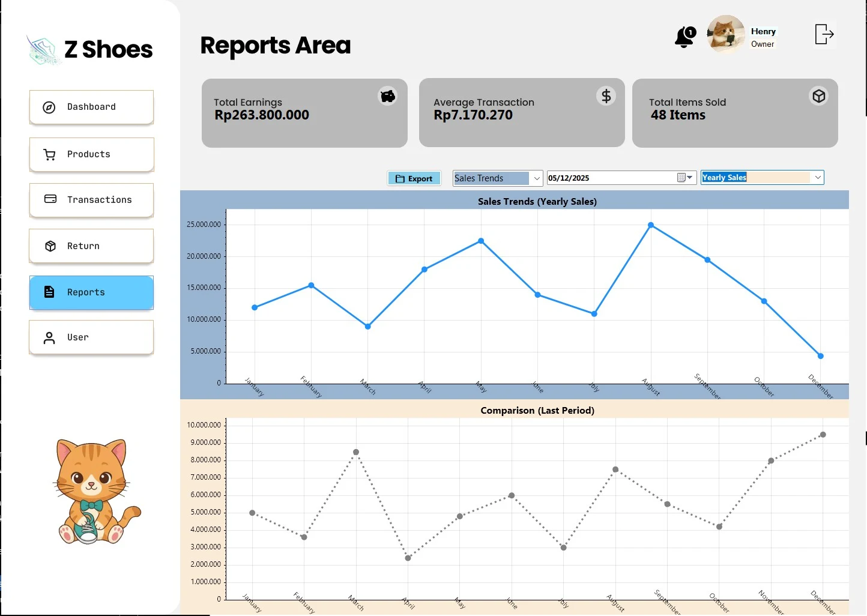The image size is (867, 616).
Task: Click the person icon beside User
Action: pos(50,338)
